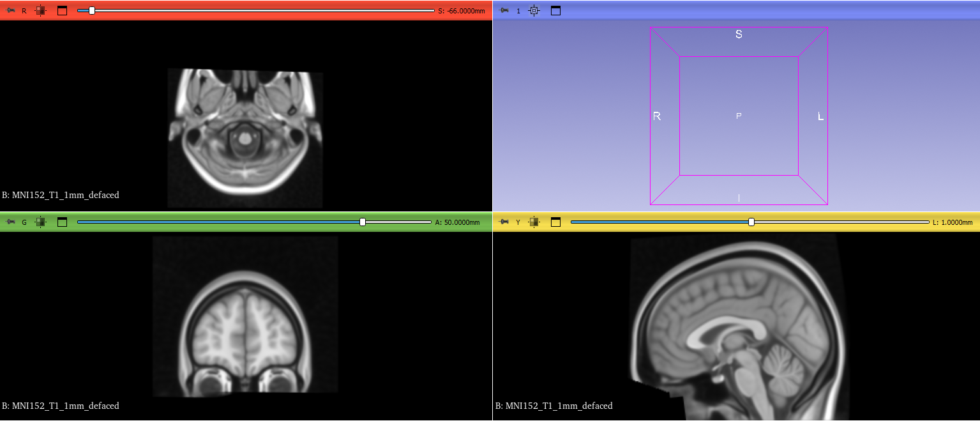Click the pin icon in the 3D view bar
This screenshot has width=980, height=421.
(504, 11)
